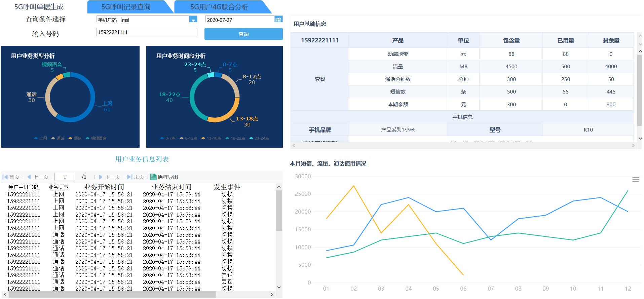This screenshot has width=644, height=299.
Task: Click the 原样导出 Excel export icon
Action: 153,177
